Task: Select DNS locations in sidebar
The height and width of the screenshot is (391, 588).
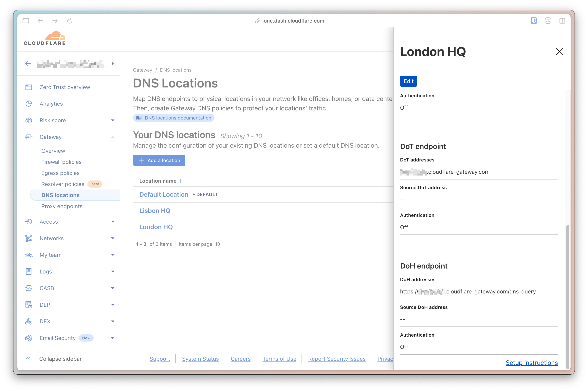Action: (75, 195)
